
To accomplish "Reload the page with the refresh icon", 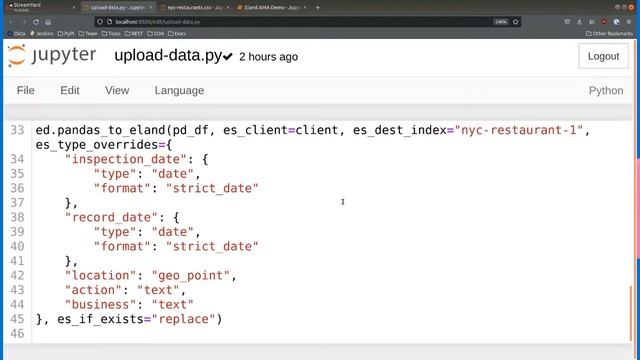I will pyautogui.click(x=36, y=22).
